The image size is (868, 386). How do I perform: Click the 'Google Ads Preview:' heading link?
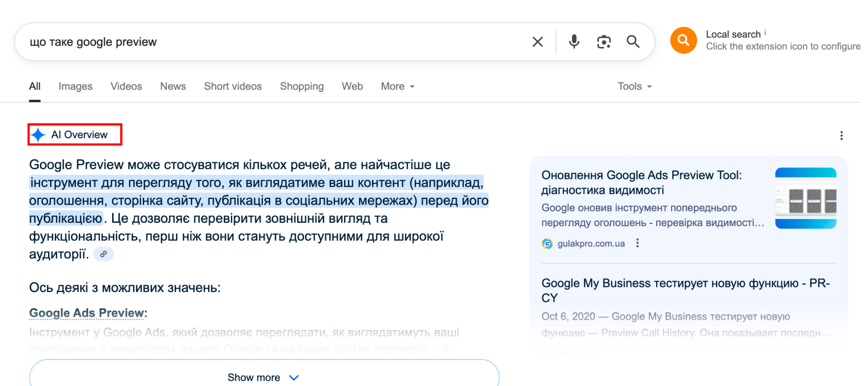click(x=88, y=313)
